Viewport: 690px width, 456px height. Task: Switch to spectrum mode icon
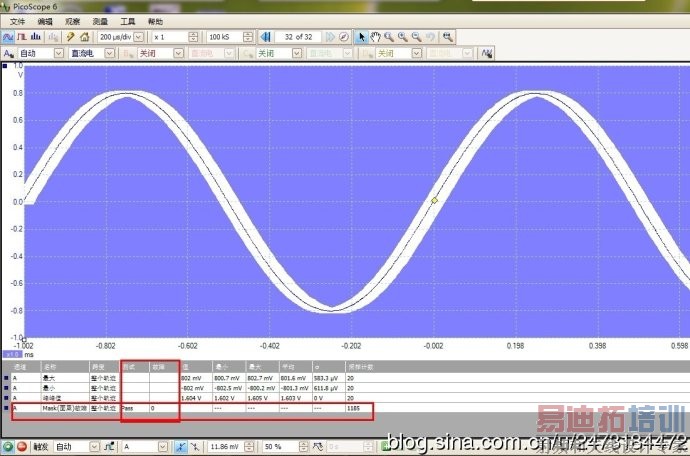click(x=36, y=37)
